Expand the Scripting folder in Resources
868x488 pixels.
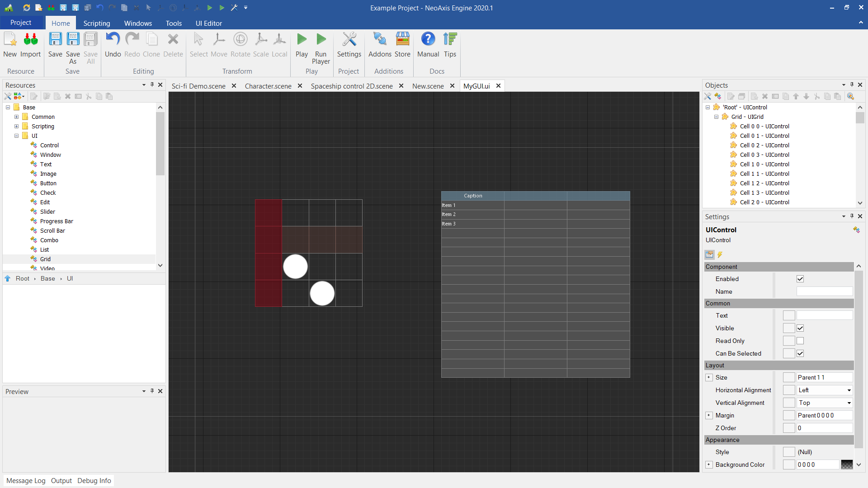click(x=16, y=127)
